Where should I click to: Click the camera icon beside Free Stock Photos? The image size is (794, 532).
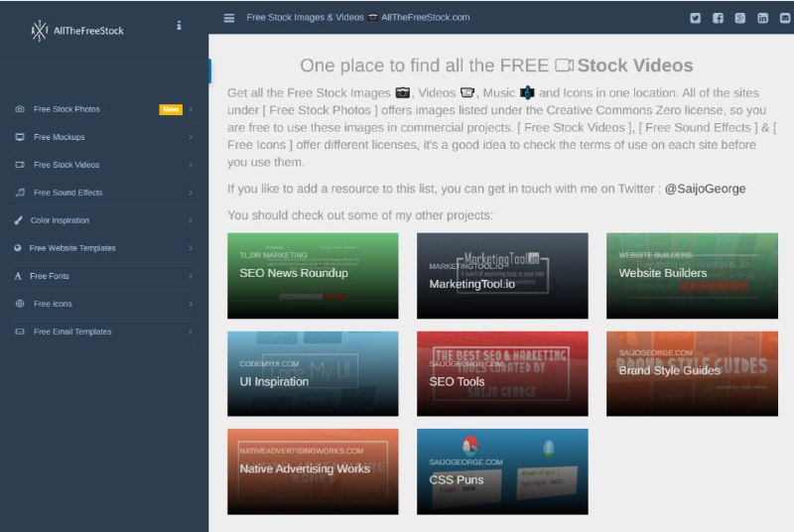click(20, 109)
